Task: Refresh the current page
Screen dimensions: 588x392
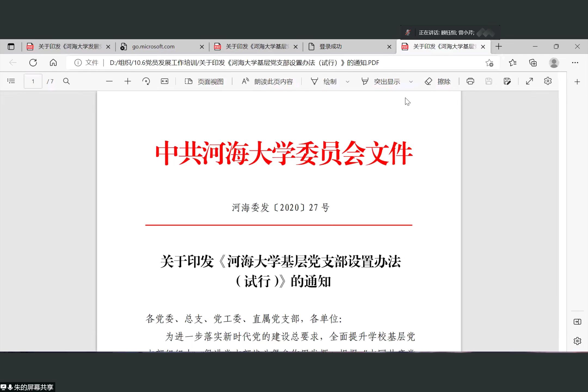Action: 33,63
